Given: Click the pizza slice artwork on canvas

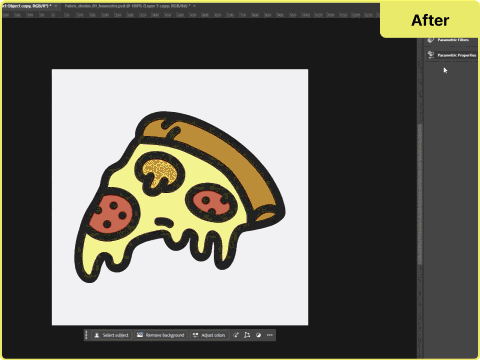Looking at the screenshot, I should (180, 197).
